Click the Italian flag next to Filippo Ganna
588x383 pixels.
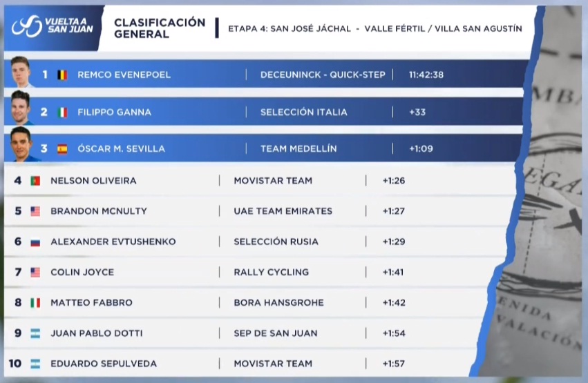click(63, 112)
